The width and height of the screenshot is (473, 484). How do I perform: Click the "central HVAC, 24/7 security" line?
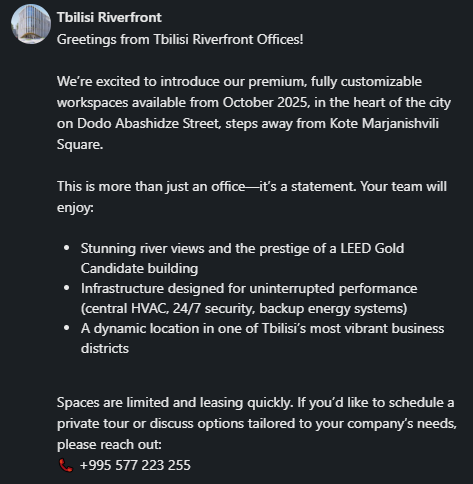tap(244, 308)
